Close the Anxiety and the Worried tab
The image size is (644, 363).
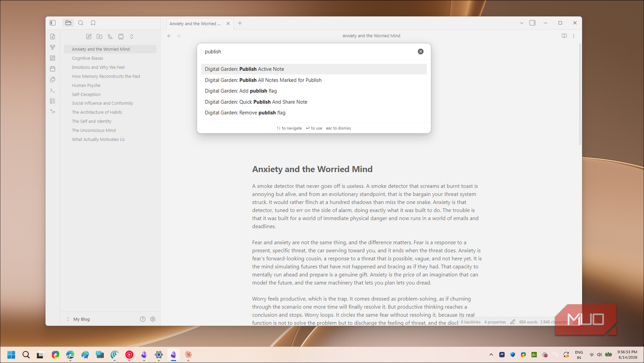pos(228,24)
